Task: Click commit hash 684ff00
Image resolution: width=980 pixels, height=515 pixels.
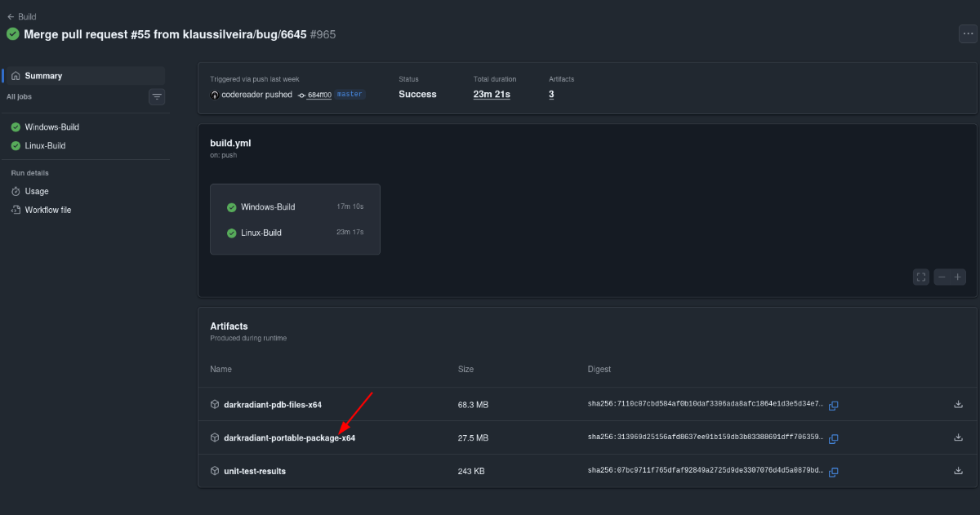Action: 318,95
